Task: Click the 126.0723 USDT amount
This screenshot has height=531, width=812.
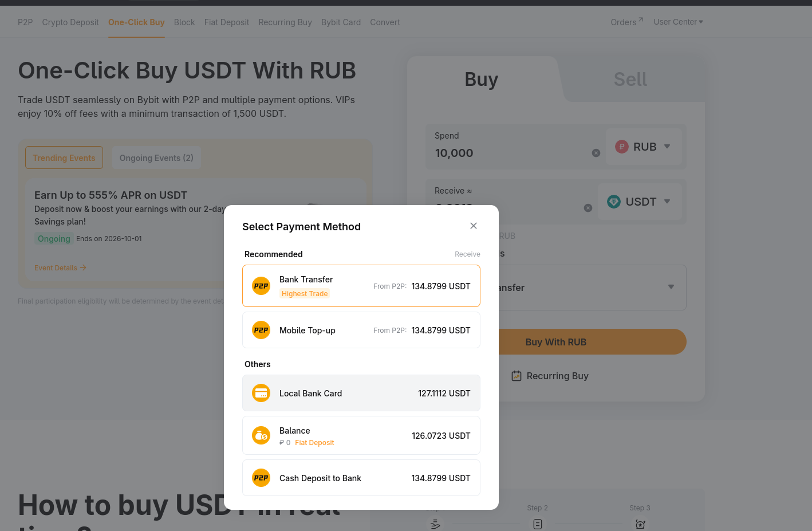Action: click(441, 436)
